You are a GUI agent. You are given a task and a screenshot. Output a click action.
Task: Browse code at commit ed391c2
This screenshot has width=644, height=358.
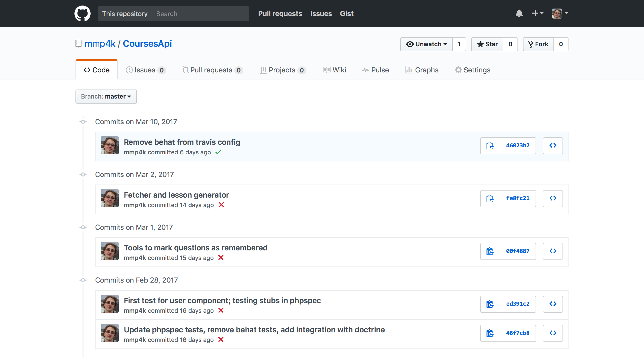553,304
